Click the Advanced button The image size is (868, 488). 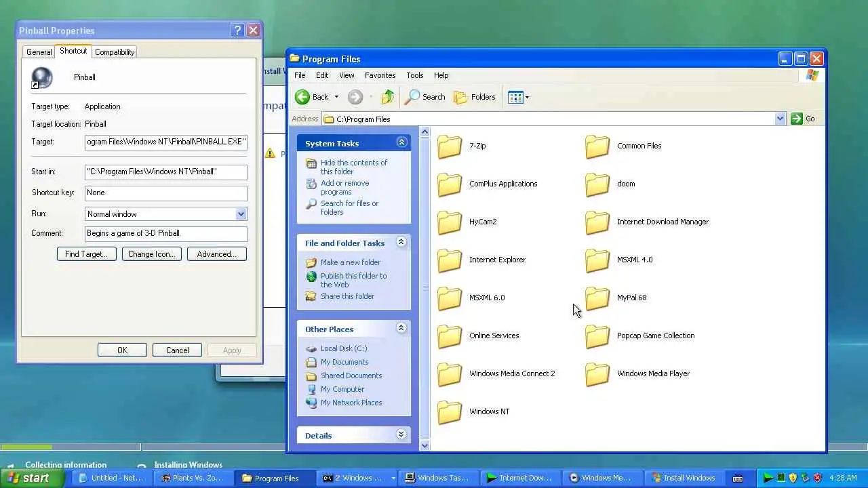coord(216,254)
